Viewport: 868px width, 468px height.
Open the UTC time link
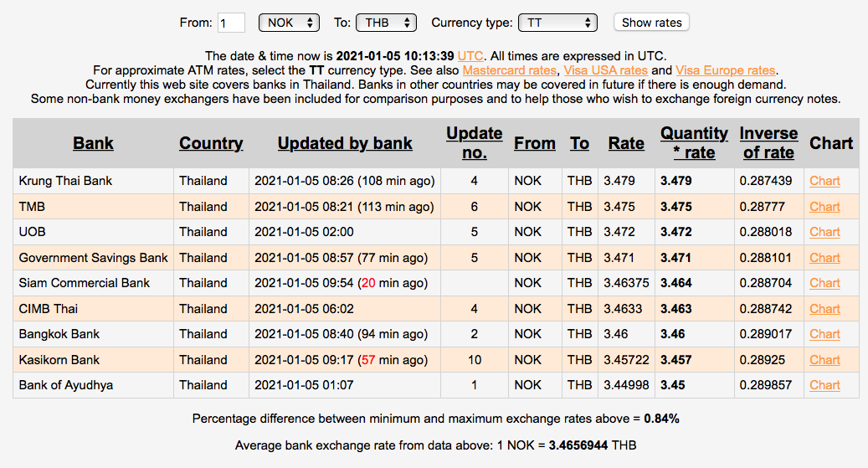(x=470, y=55)
